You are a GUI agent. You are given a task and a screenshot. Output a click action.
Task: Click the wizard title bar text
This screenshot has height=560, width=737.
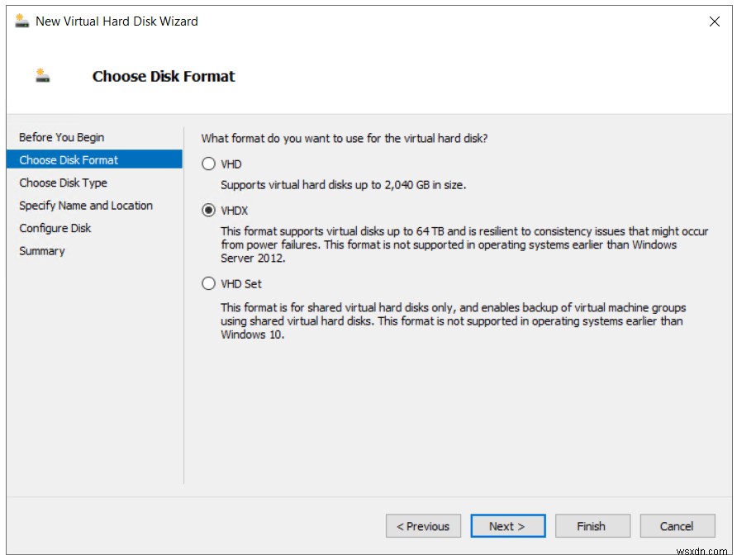pyautogui.click(x=116, y=21)
